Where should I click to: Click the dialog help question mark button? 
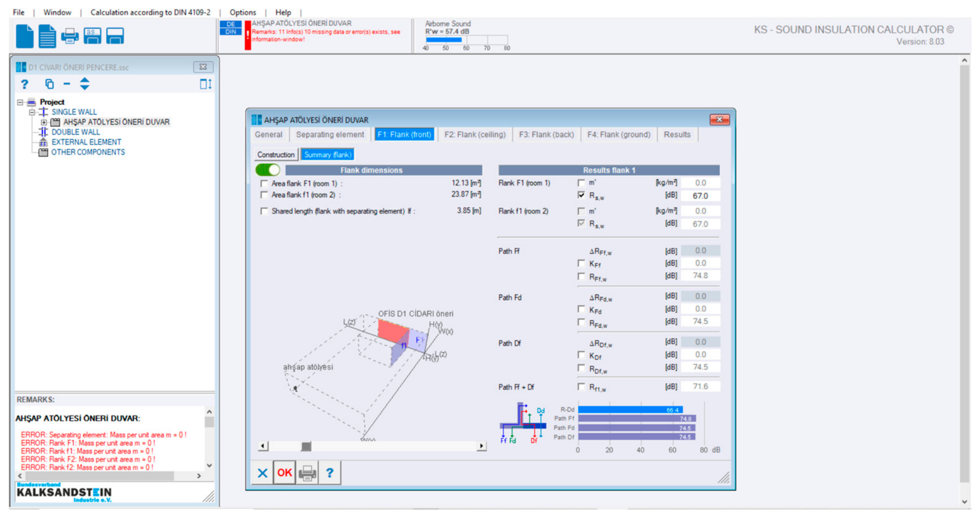pyautogui.click(x=329, y=473)
